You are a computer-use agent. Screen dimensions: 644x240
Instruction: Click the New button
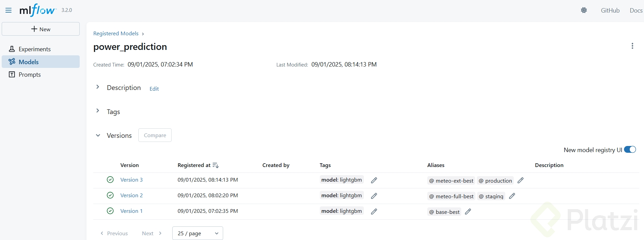point(41,29)
